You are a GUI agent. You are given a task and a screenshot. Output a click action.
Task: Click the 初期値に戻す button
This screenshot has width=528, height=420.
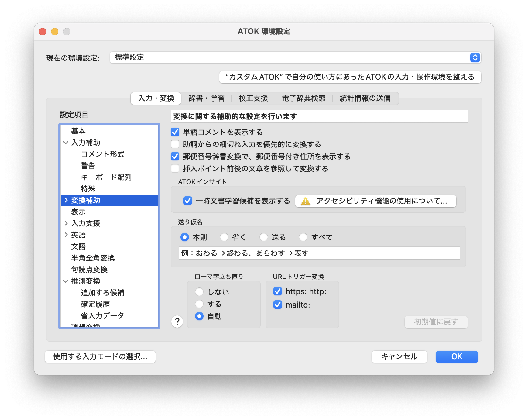[436, 322]
